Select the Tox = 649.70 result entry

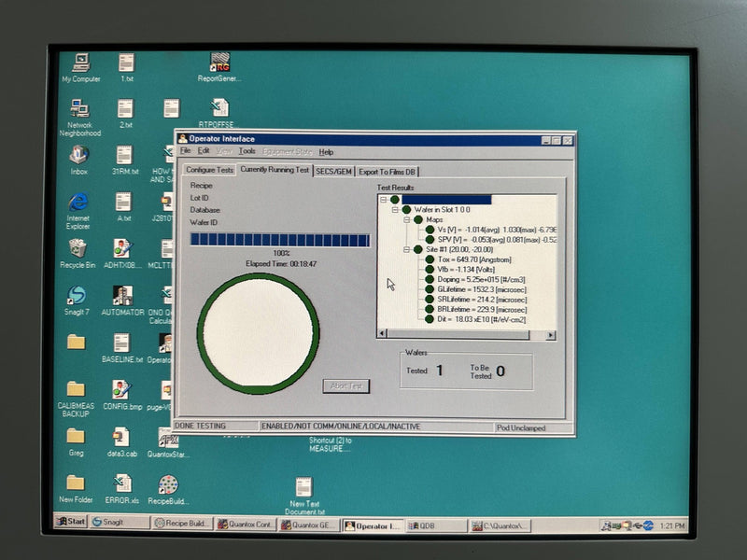(458, 259)
